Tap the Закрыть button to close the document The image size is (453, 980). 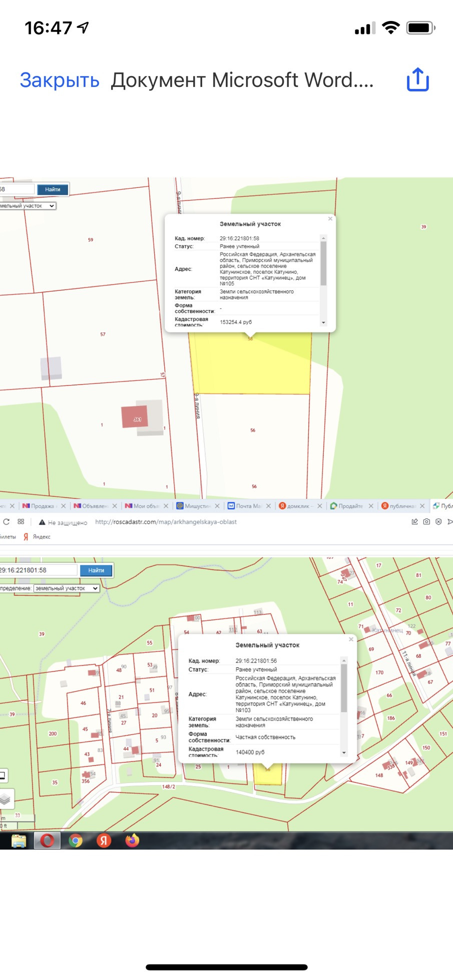point(60,80)
